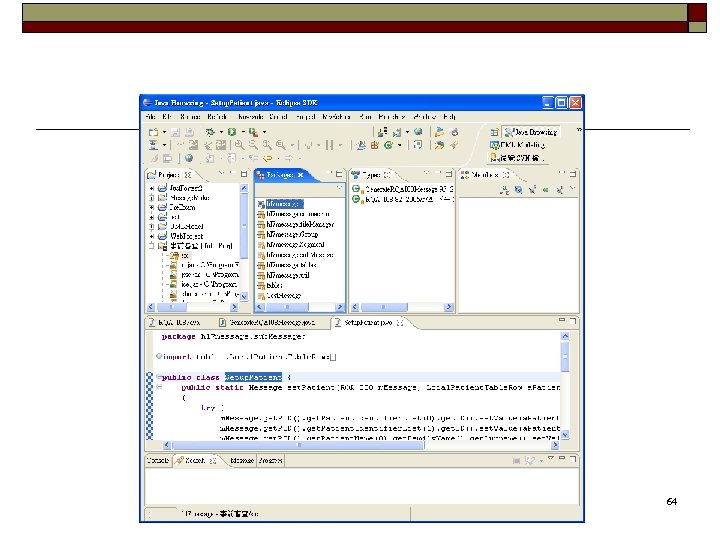The height and width of the screenshot is (540, 720).
Task: Open the Progress tab in bottom panel
Action: (270, 460)
